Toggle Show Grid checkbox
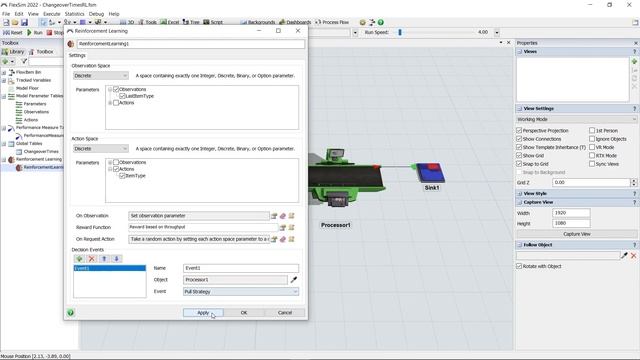This screenshot has height=360, width=640. point(519,156)
